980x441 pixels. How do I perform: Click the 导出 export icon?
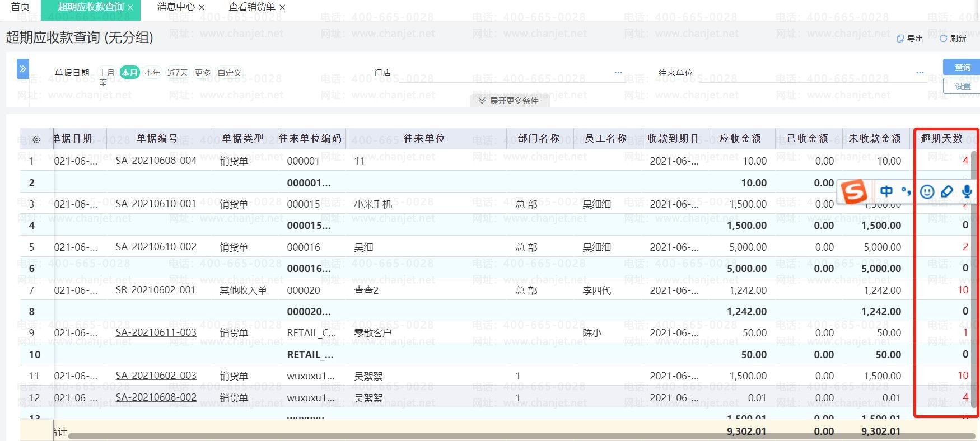[900, 39]
